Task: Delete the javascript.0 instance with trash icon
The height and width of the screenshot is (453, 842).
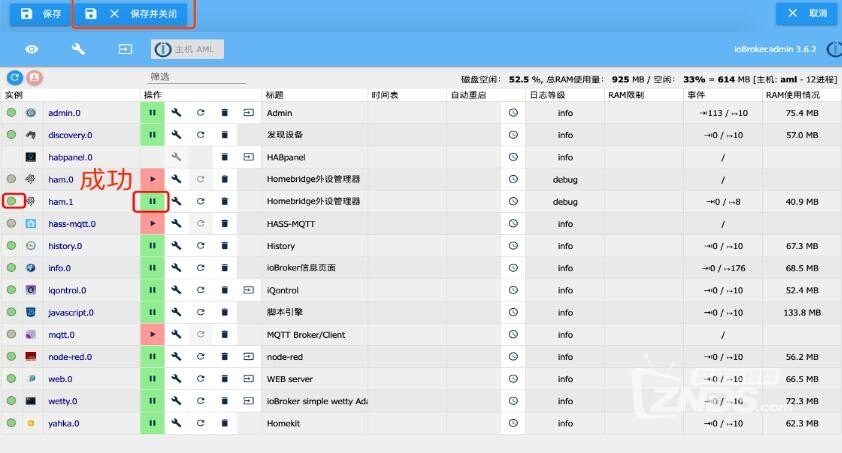Action: point(224,312)
